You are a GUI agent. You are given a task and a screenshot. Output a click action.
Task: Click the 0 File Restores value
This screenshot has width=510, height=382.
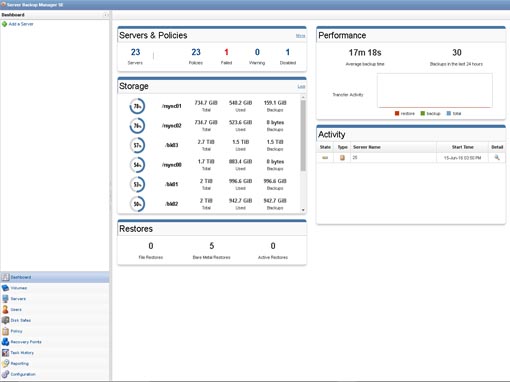[x=151, y=246]
